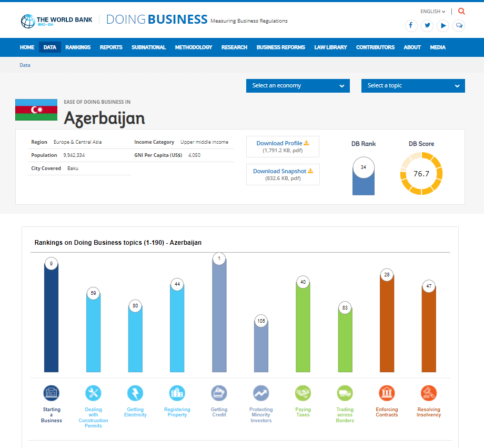Click the Dealing with Construction Permits label
The height and width of the screenshot is (448, 484).
click(x=93, y=417)
